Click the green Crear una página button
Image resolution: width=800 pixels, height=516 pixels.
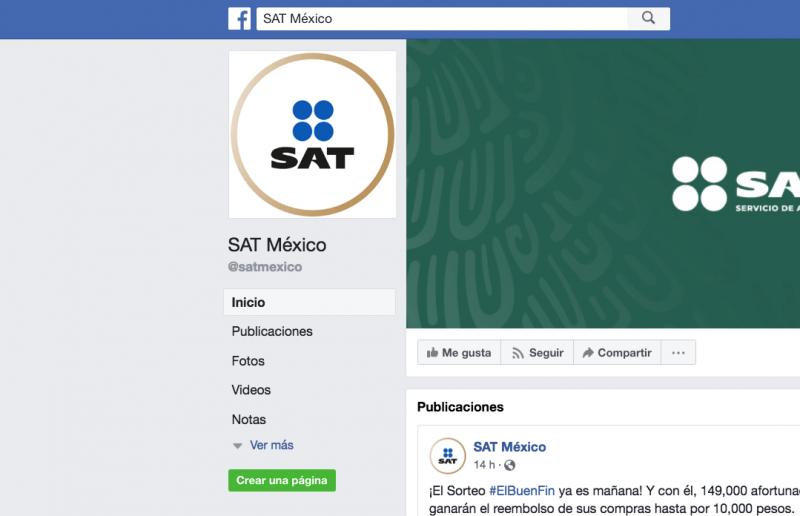pyautogui.click(x=282, y=480)
